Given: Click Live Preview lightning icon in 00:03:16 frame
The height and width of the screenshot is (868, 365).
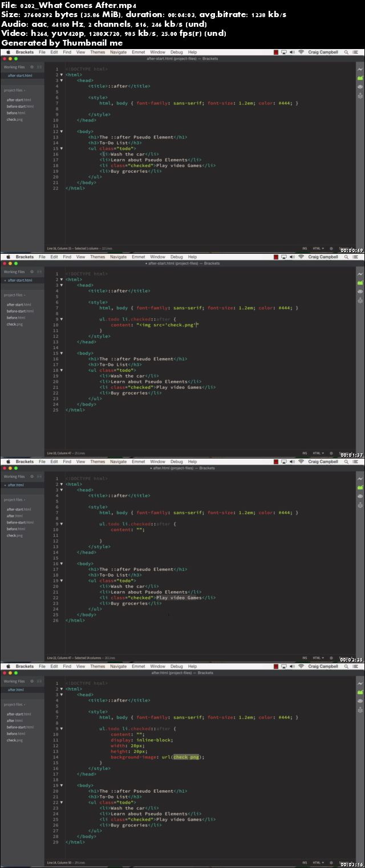Looking at the screenshot, I should tap(360, 683).
